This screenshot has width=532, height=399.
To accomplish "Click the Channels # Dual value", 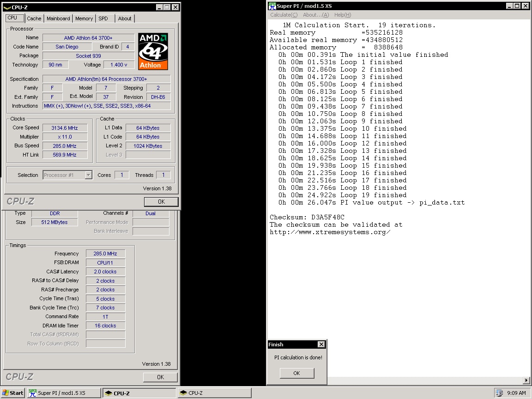I will (x=151, y=213).
